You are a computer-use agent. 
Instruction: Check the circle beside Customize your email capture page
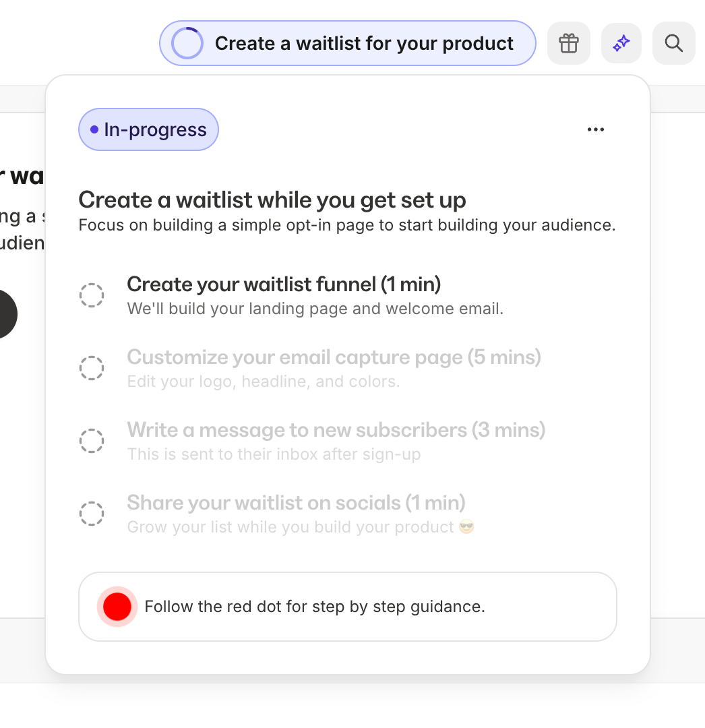92,368
